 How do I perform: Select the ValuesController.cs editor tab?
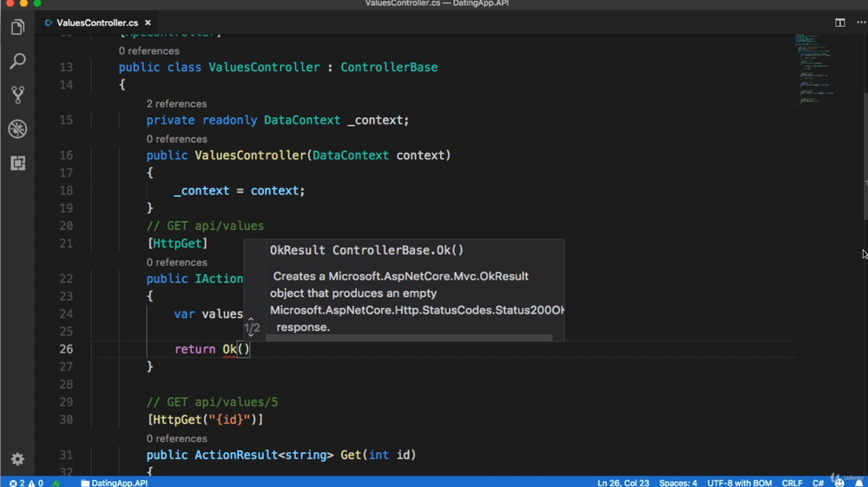(x=97, y=23)
